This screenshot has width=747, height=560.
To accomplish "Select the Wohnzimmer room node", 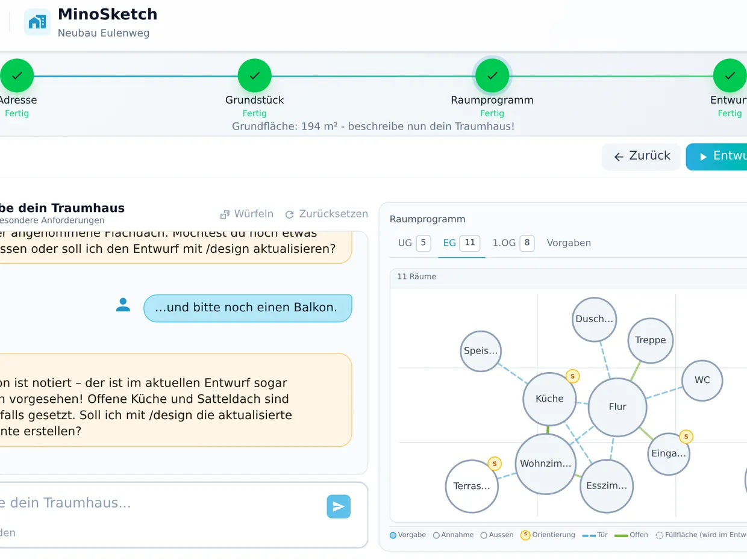I will (546, 464).
